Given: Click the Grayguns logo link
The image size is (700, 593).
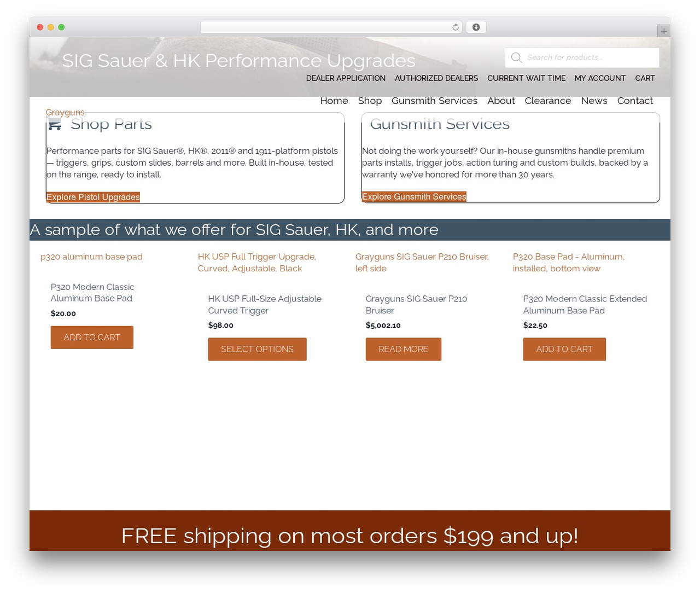Looking at the screenshot, I should coord(65,112).
